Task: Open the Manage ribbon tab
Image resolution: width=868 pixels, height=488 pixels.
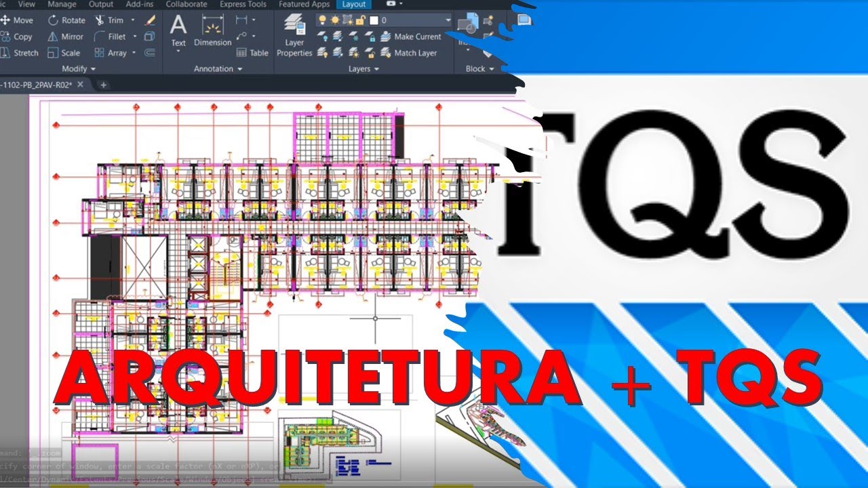Action: [62, 4]
